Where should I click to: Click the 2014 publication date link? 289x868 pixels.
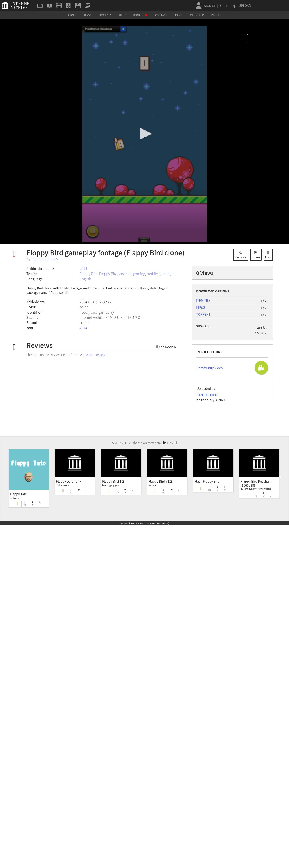click(83, 269)
